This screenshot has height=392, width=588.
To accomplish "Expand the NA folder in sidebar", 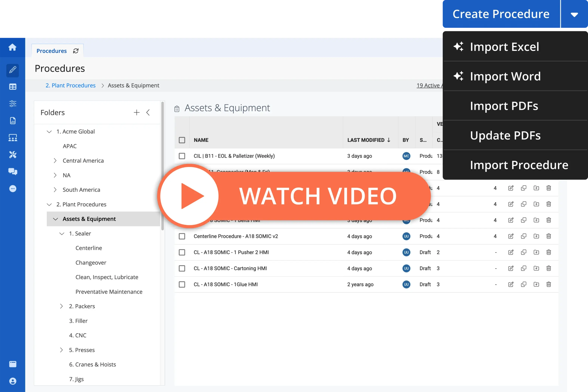I will click(x=55, y=175).
